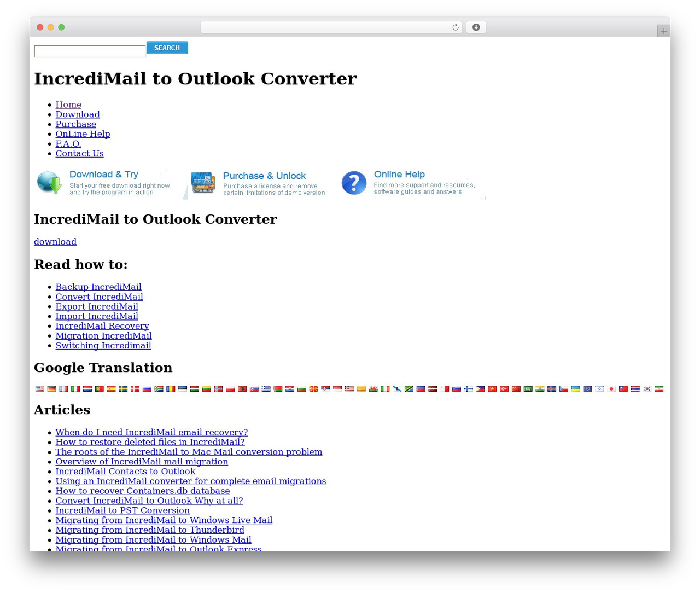Pick the Turkish flag translation icon
The height and width of the screenshot is (593, 700).
pyautogui.click(x=504, y=389)
